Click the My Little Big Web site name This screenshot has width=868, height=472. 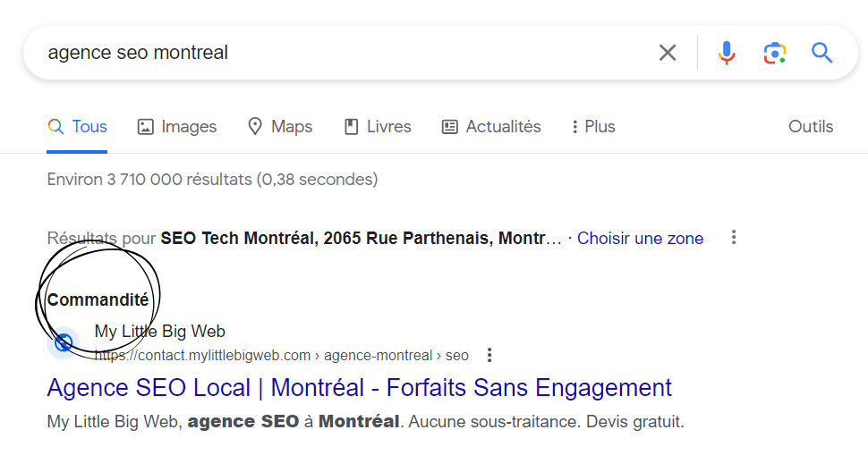coord(160,332)
